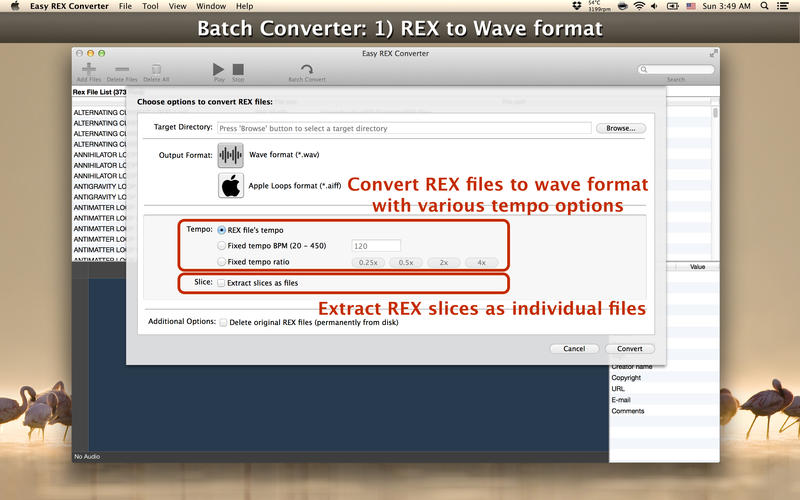Open Spotlight search in the menu bar
The height and width of the screenshot is (500, 800).
(x=764, y=6)
